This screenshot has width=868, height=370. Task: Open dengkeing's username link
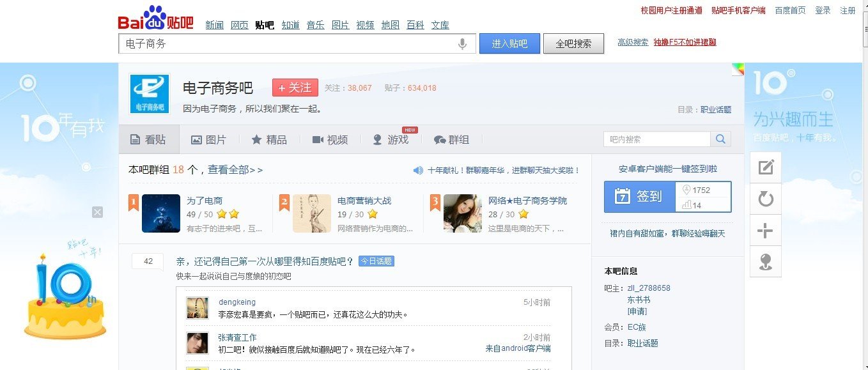point(237,302)
